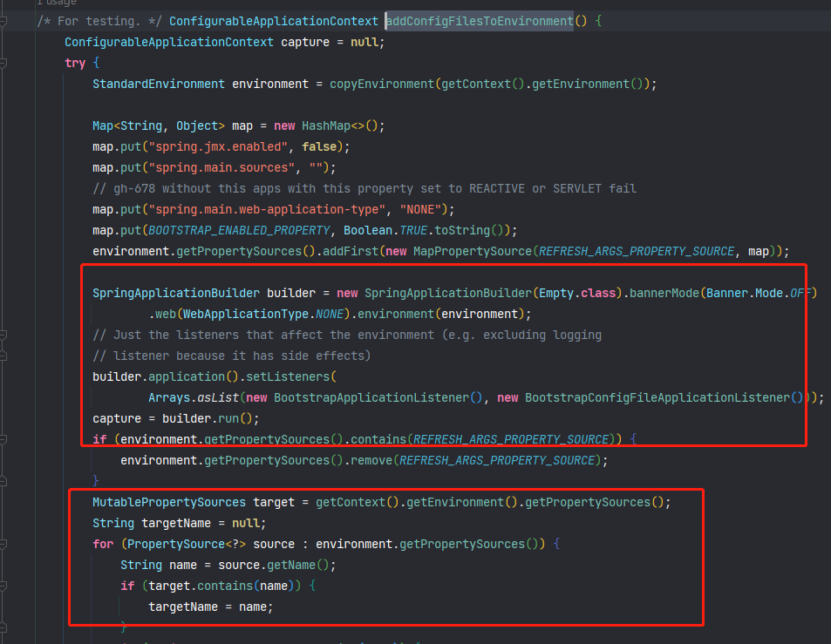Click the setListeners method call

(288, 377)
